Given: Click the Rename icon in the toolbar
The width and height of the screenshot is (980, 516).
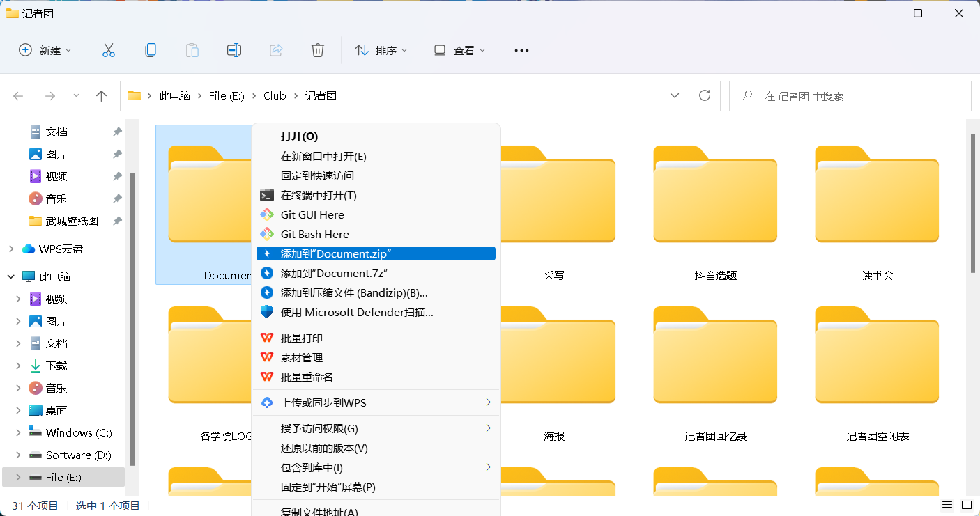Looking at the screenshot, I should tap(233, 50).
